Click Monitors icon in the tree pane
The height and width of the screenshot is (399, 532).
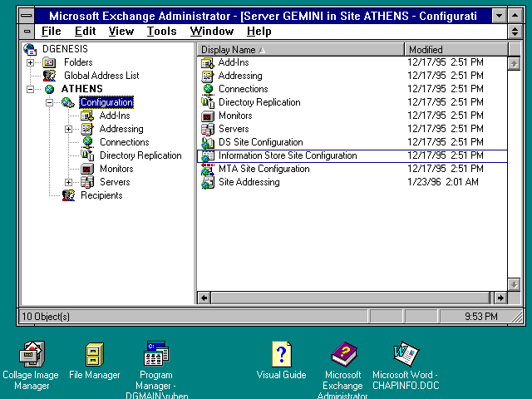pyautogui.click(x=87, y=169)
